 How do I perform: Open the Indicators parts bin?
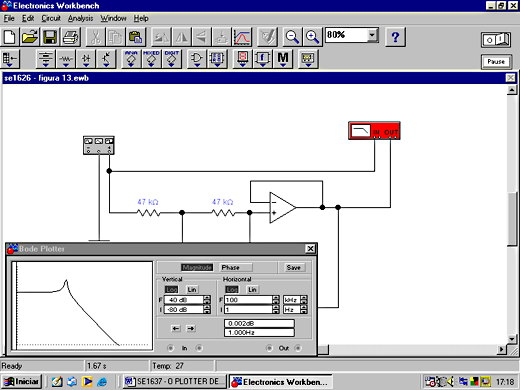coord(243,59)
